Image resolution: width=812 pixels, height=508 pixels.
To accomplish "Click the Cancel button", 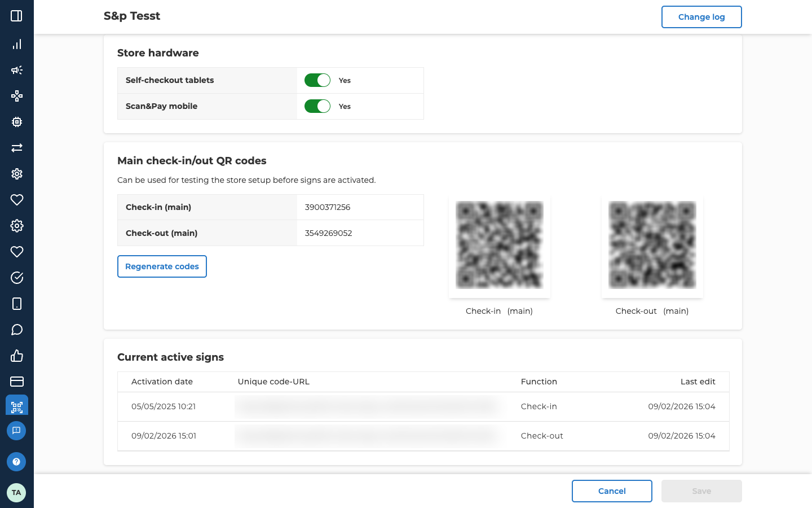I will point(612,491).
